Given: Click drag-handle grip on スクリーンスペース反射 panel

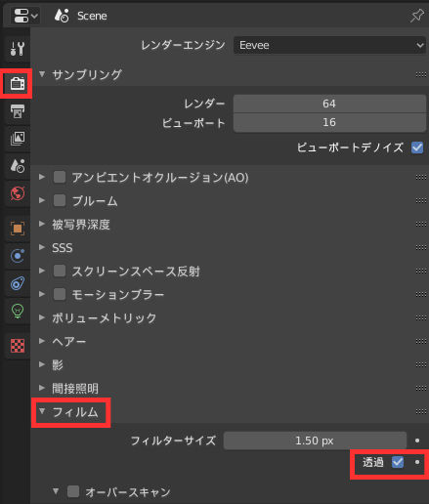Looking at the screenshot, I should [x=421, y=271].
